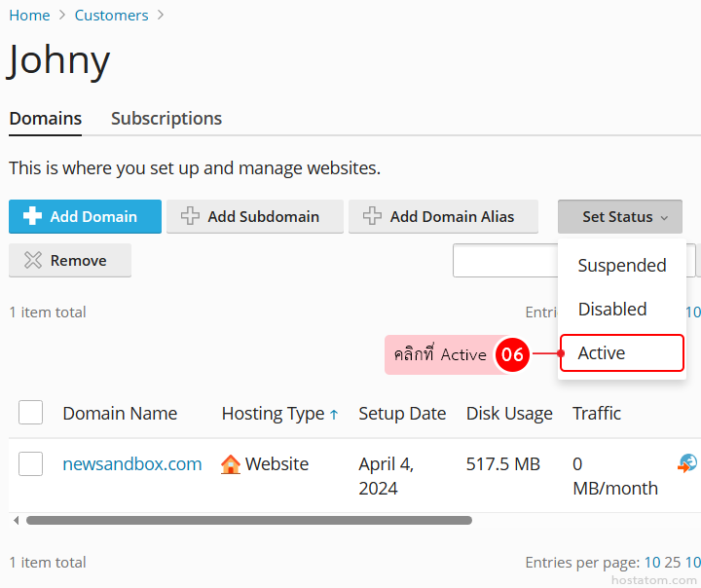701x588 pixels.
Task: Click the left scroll arrow of horizontal scrollbar
Action: (x=16, y=521)
